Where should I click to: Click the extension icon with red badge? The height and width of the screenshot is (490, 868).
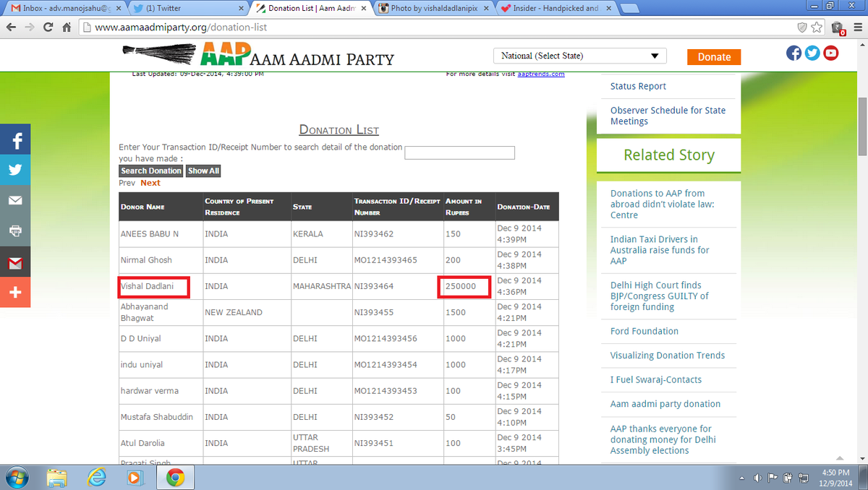[x=838, y=28]
